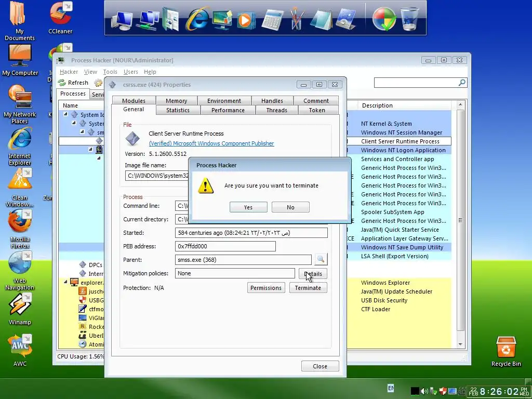532x399 pixels.
Task: Select Internet Explorer desktop shortcut
Action: tap(20, 147)
